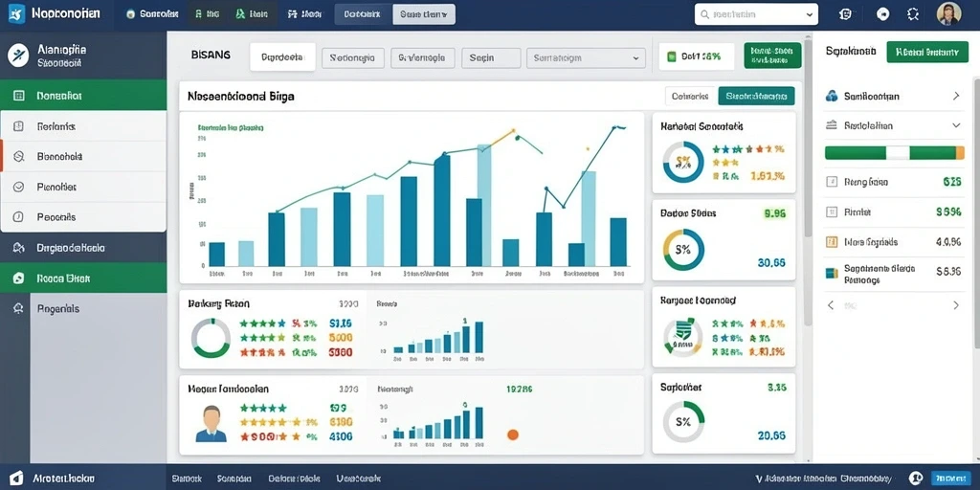Click the person avatar icon in bottom card

(212, 424)
